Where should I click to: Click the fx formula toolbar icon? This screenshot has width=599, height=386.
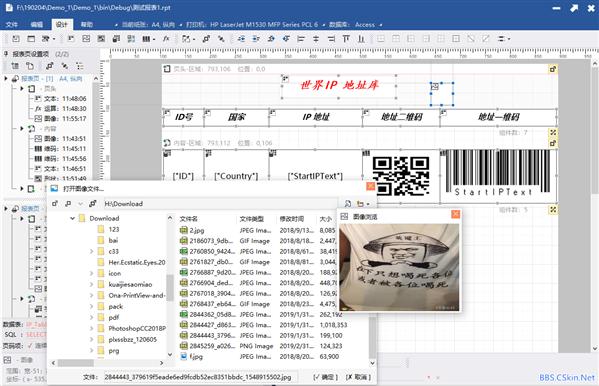click(166, 39)
